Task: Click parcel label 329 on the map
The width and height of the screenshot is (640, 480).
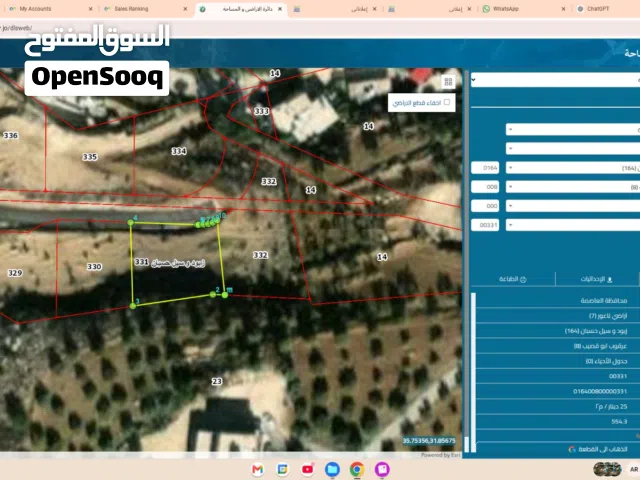Action: click(x=15, y=273)
